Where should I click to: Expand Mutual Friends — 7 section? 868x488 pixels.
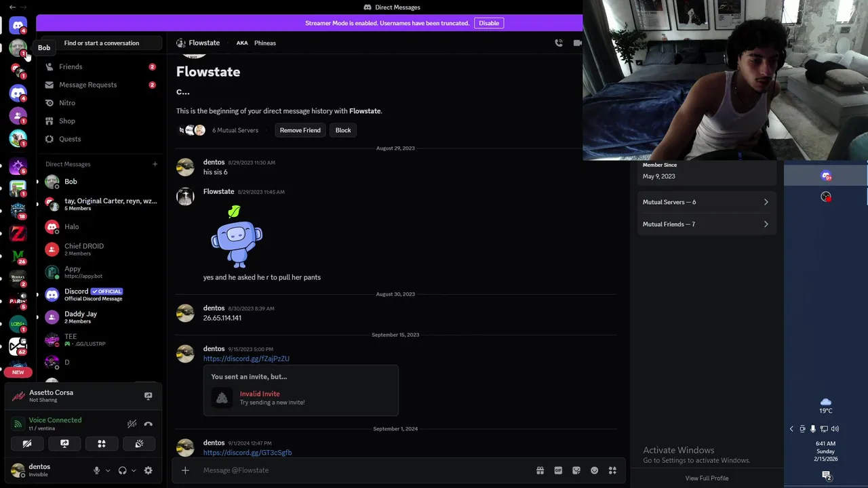tap(706, 224)
